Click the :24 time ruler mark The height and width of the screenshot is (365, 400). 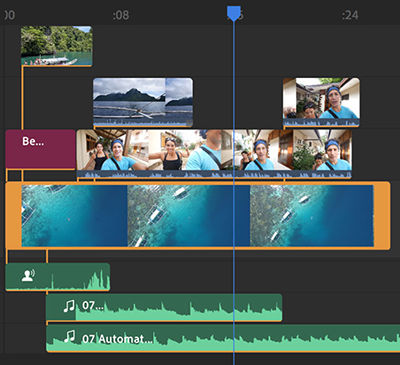point(350,15)
